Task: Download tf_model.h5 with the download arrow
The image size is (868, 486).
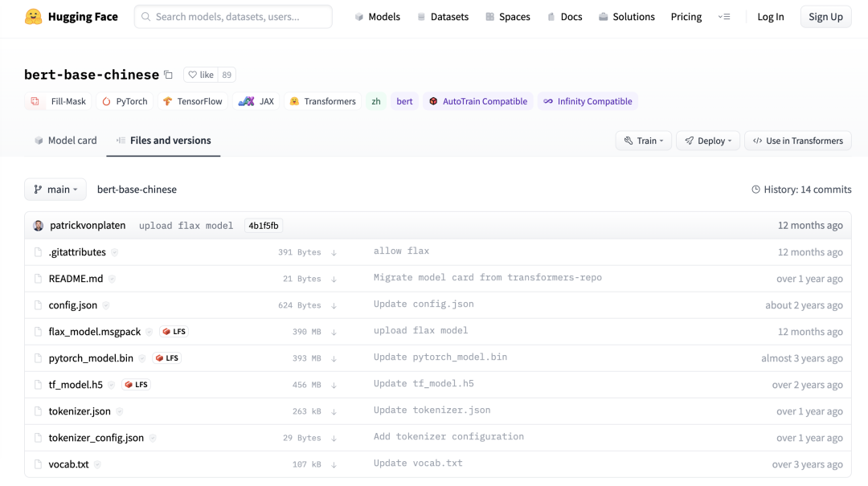Action: click(334, 386)
